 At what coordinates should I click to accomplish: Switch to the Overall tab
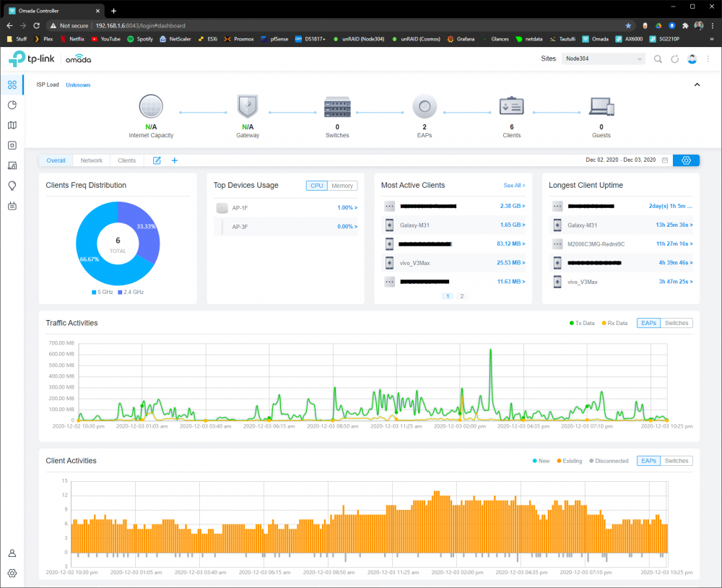point(56,160)
